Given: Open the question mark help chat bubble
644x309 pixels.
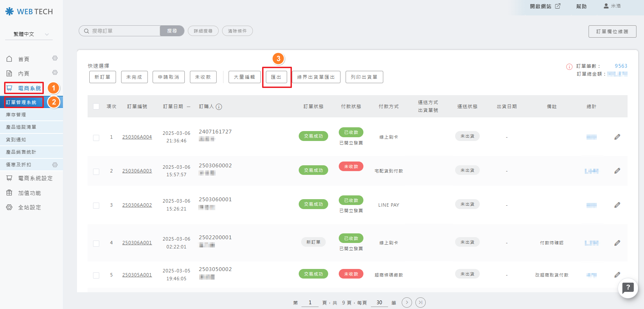Looking at the screenshot, I should click(628, 288).
